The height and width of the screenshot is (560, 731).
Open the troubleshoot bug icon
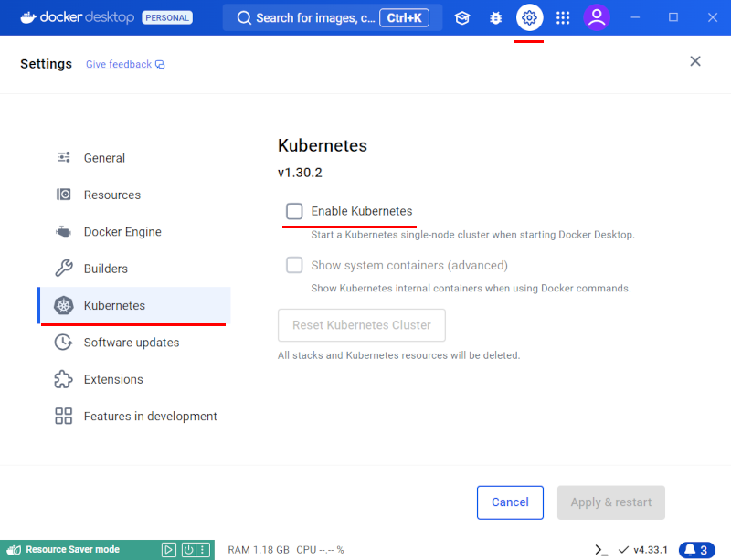click(495, 17)
